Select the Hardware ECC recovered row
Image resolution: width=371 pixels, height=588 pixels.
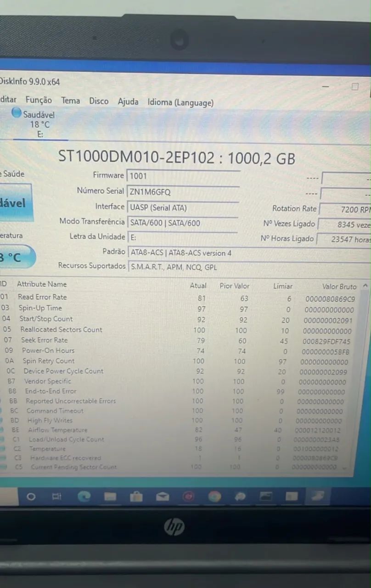tap(175, 458)
